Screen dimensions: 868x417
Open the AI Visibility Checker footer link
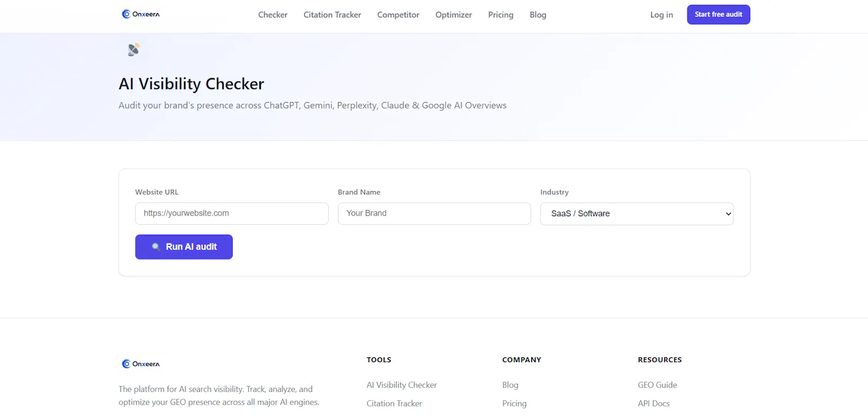[x=401, y=385]
